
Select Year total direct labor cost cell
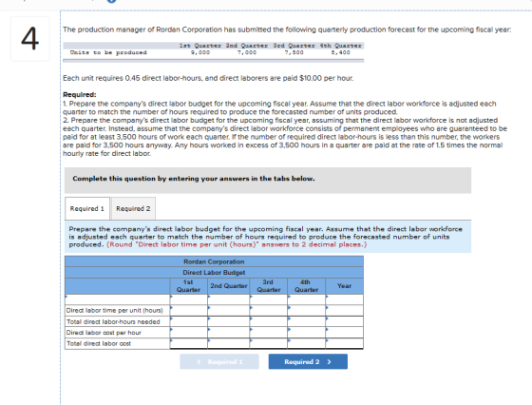coord(344,343)
